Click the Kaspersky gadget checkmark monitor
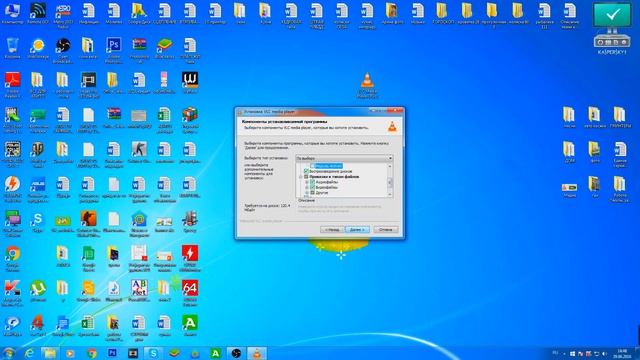This screenshot has width=640, height=360. tap(612, 15)
